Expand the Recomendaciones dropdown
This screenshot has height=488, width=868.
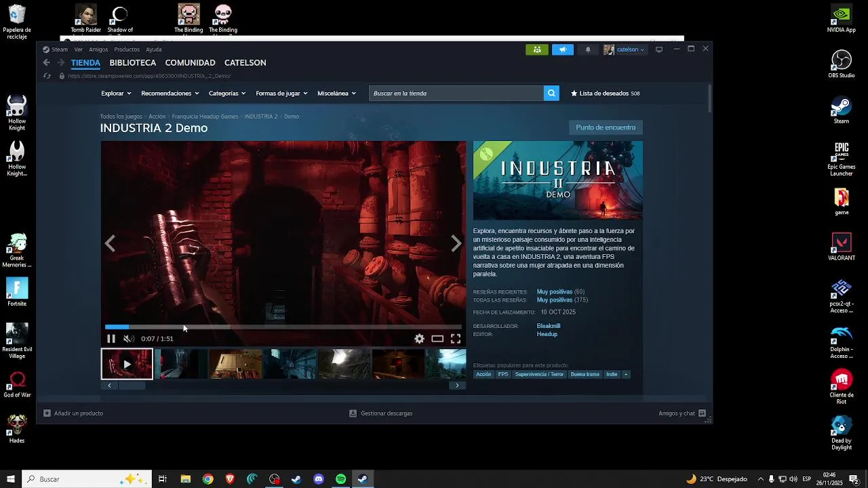pos(170,94)
